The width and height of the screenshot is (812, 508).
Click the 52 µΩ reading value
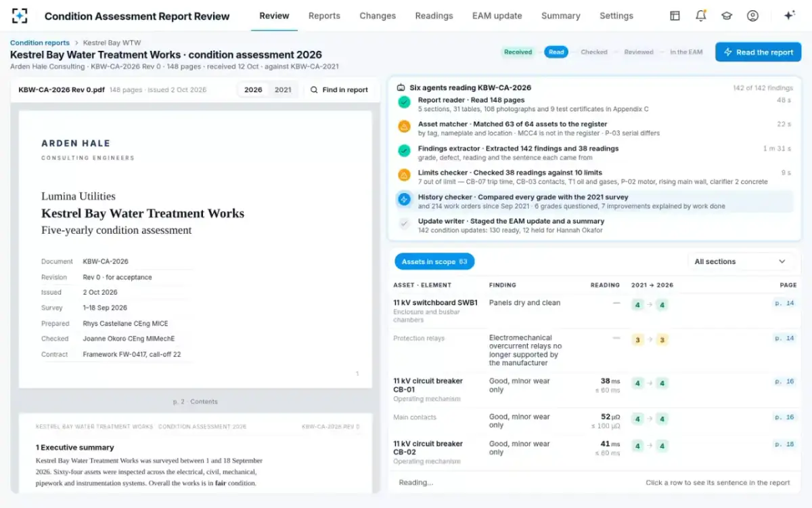pos(610,417)
